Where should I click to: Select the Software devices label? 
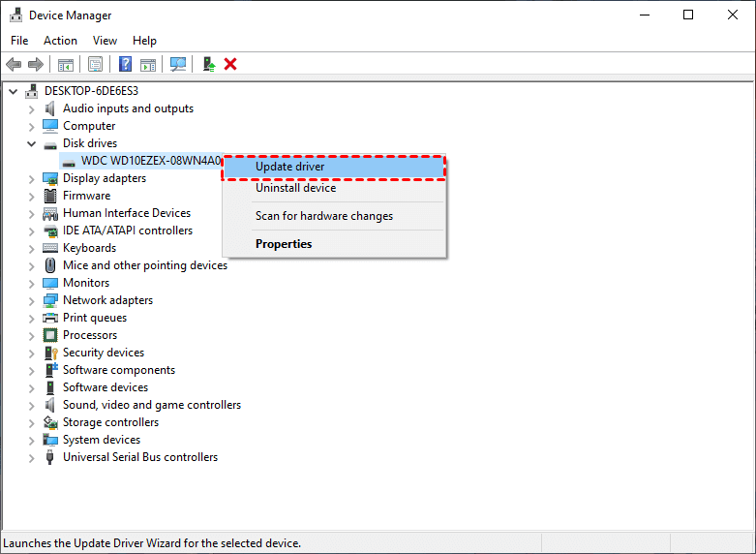click(x=106, y=387)
